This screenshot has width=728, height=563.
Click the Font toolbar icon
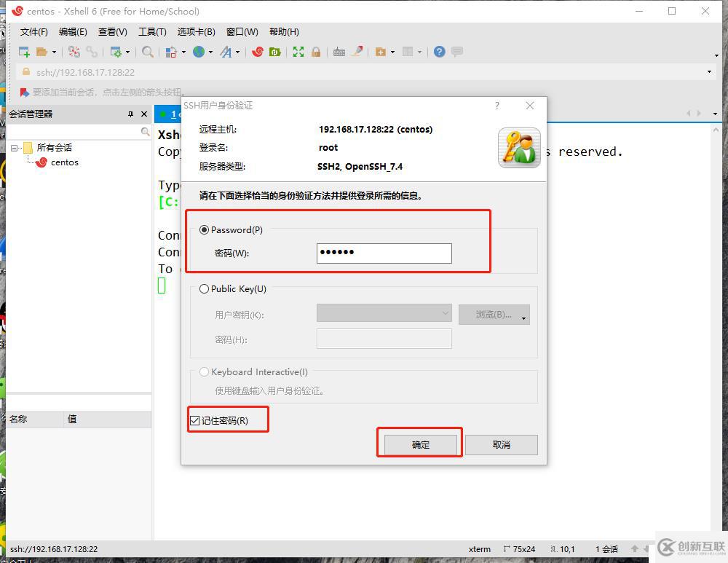226,52
